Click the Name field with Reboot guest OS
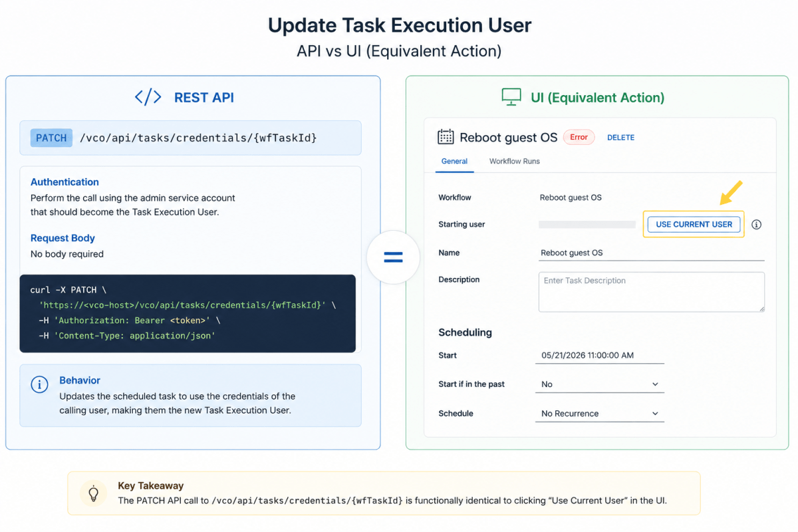The width and height of the screenshot is (798, 532). click(651, 253)
